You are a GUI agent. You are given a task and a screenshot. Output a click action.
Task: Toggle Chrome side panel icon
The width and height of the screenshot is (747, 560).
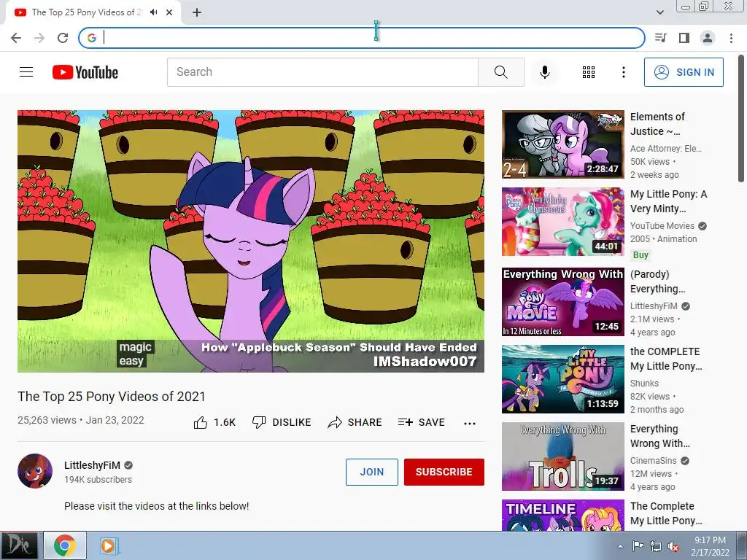[x=684, y=38]
